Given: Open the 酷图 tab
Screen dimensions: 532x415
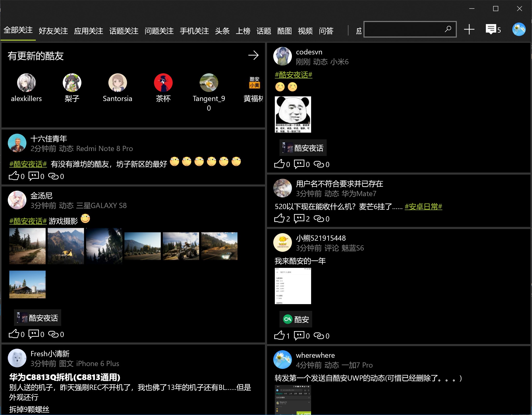Looking at the screenshot, I should coord(284,31).
